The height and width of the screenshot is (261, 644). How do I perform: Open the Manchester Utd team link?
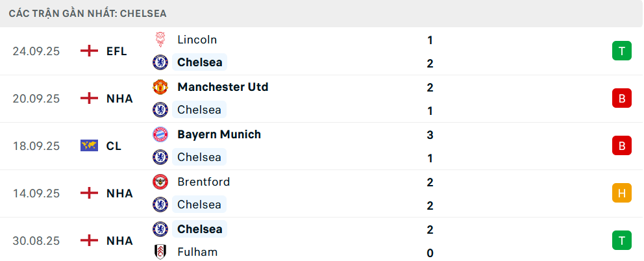(x=222, y=87)
